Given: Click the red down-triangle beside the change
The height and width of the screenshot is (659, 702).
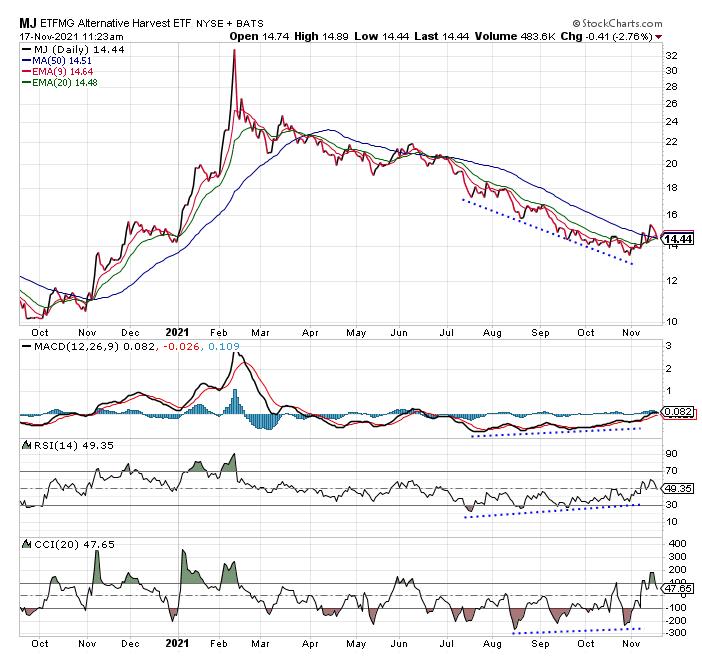Looking at the screenshot, I should [658, 37].
